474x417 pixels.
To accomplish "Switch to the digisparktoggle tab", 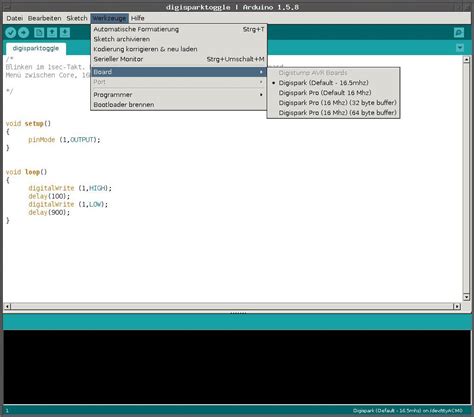I will (x=36, y=49).
